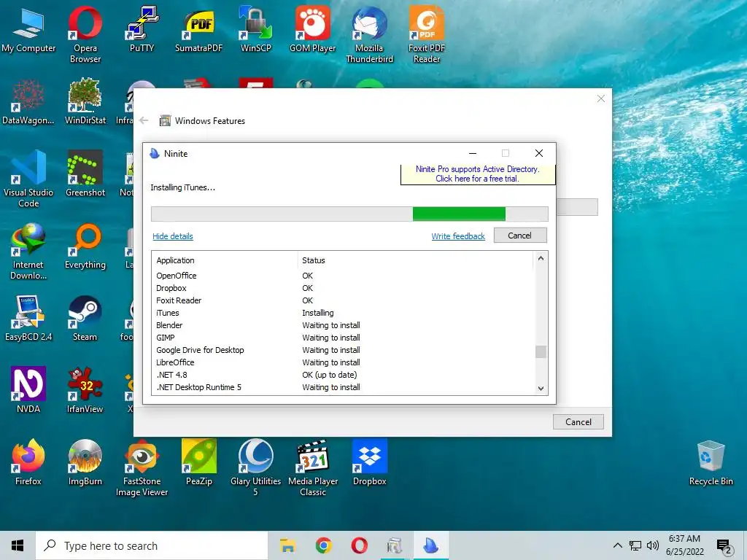Click the back arrow in Windows Features

[x=144, y=120]
